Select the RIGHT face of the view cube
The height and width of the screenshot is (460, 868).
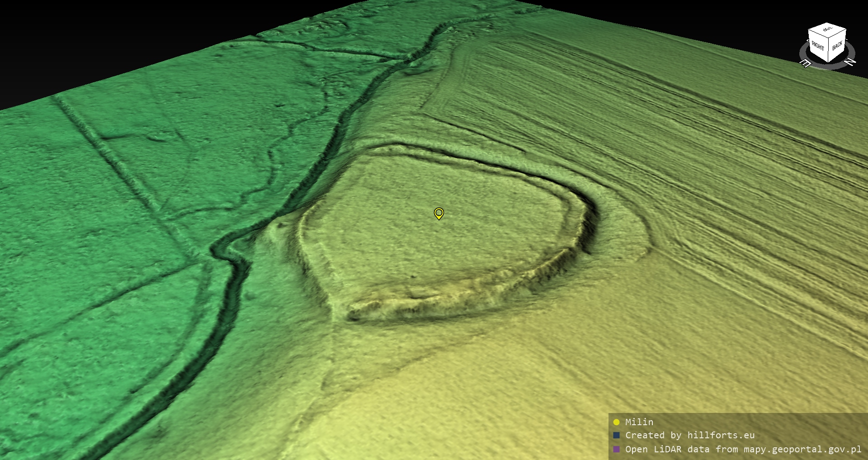tap(817, 46)
